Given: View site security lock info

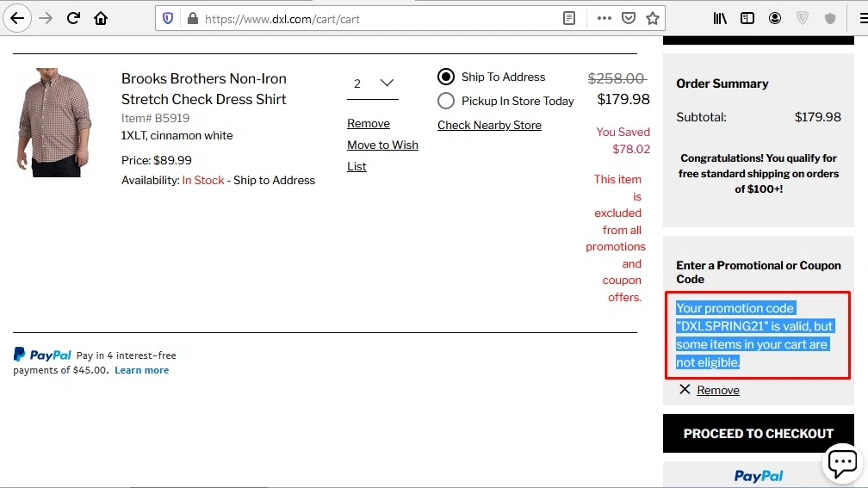Looking at the screenshot, I should [193, 19].
